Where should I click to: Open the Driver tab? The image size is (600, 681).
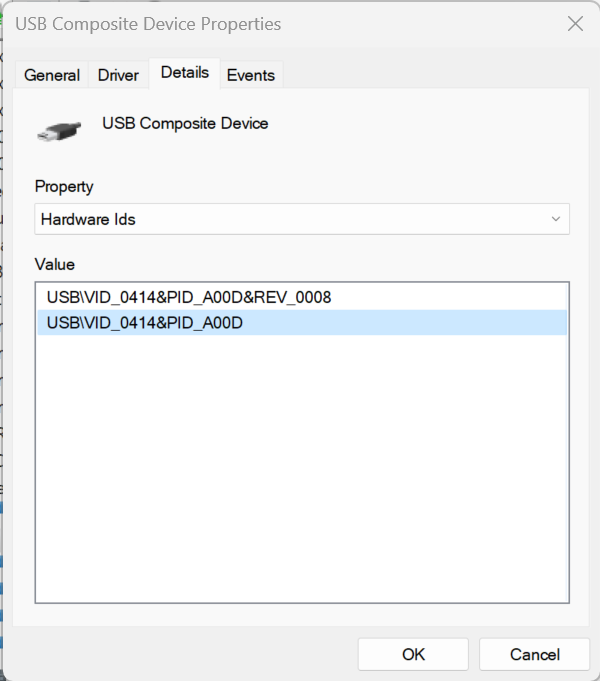pyautogui.click(x=118, y=75)
